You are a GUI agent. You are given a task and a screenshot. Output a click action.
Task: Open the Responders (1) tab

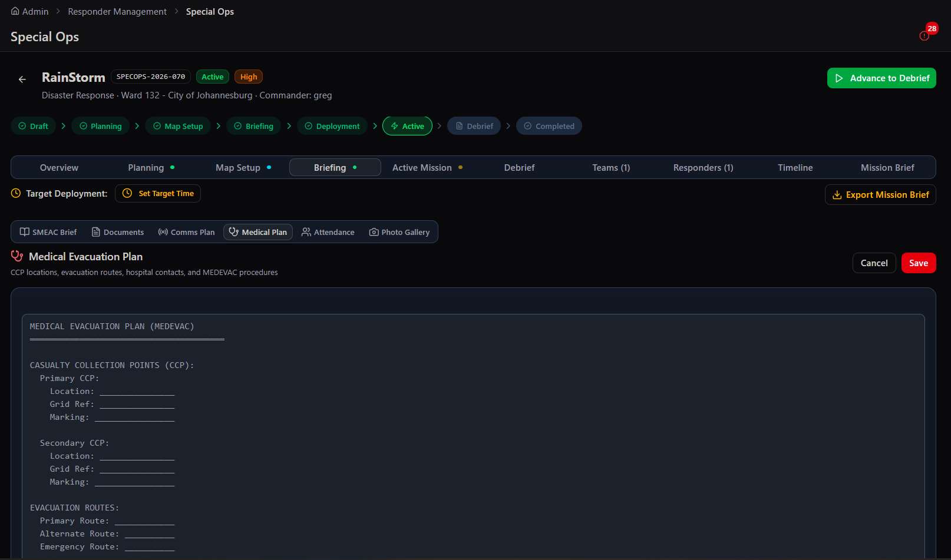(703, 168)
